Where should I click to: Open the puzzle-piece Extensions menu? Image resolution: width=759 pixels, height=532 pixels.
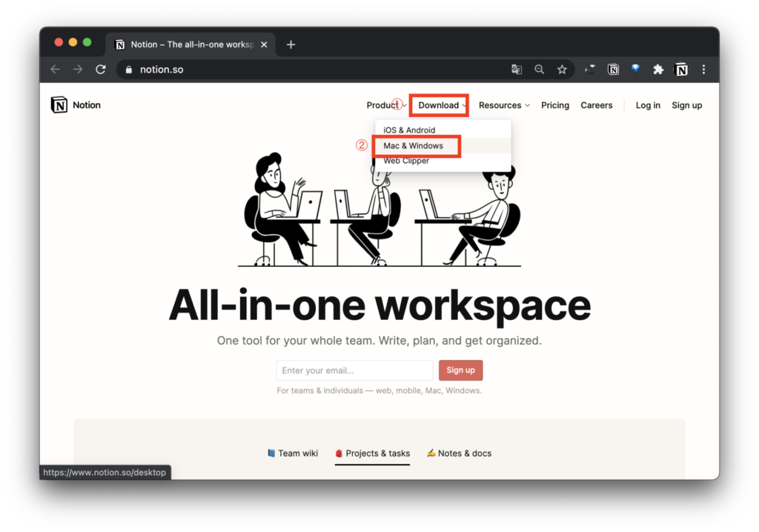[658, 69]
